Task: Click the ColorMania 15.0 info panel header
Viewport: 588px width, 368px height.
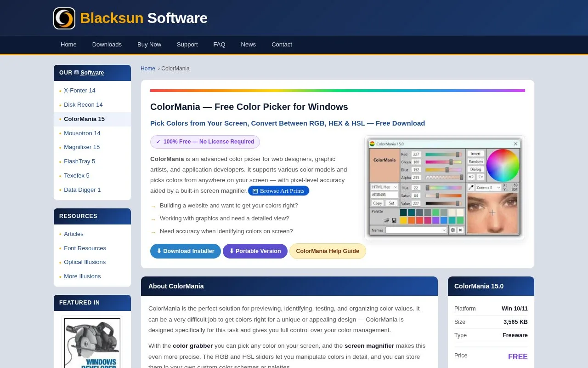Action: click(491, 286)
